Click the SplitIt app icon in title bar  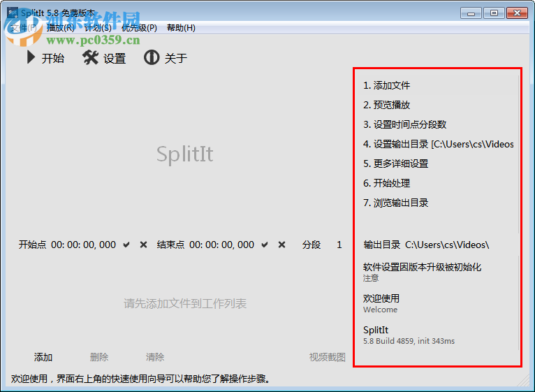tap(13, 13)
